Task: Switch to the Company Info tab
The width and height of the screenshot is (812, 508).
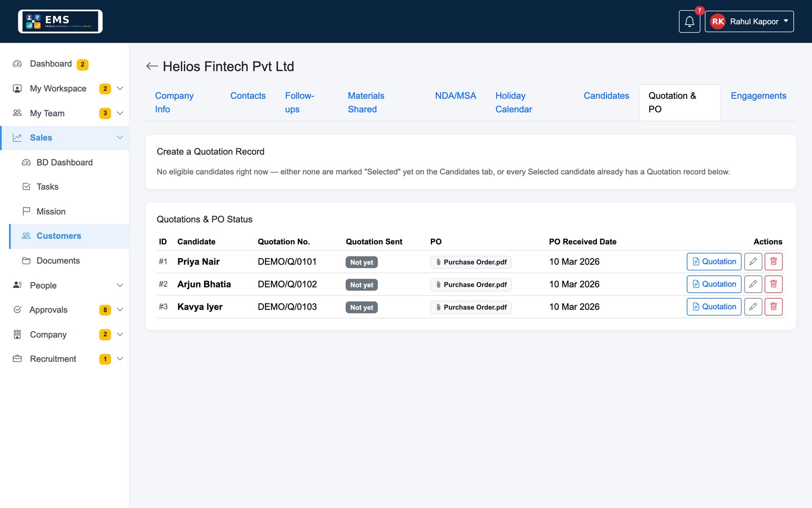Action: 183,103
